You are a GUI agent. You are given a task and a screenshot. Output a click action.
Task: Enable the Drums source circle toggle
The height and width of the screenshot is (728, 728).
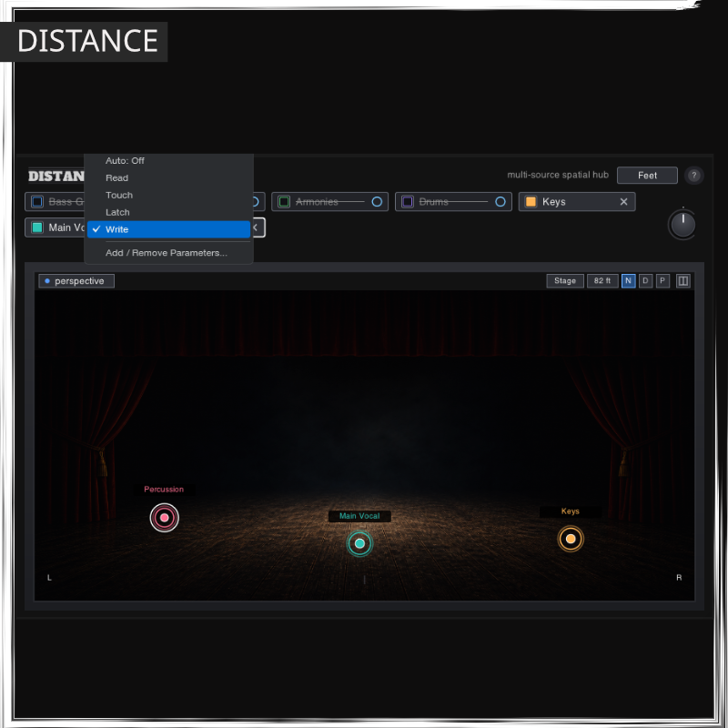(500, 201)
